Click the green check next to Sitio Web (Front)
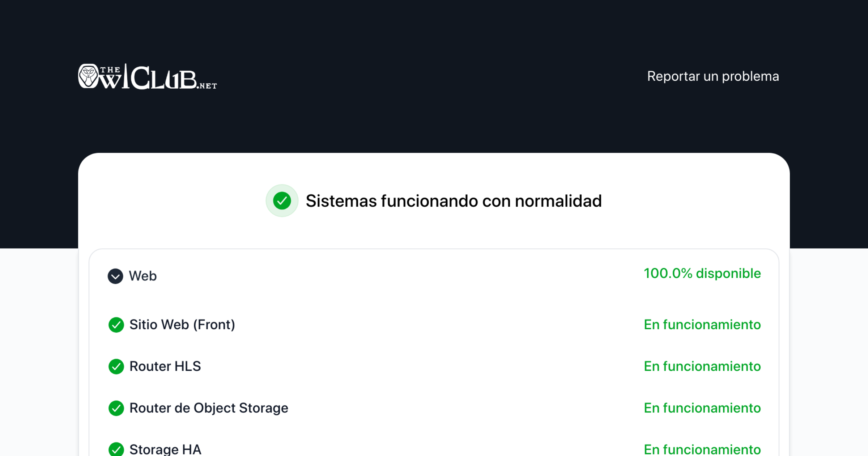Screen dimensions: 868x456 [x=116, y=325]
